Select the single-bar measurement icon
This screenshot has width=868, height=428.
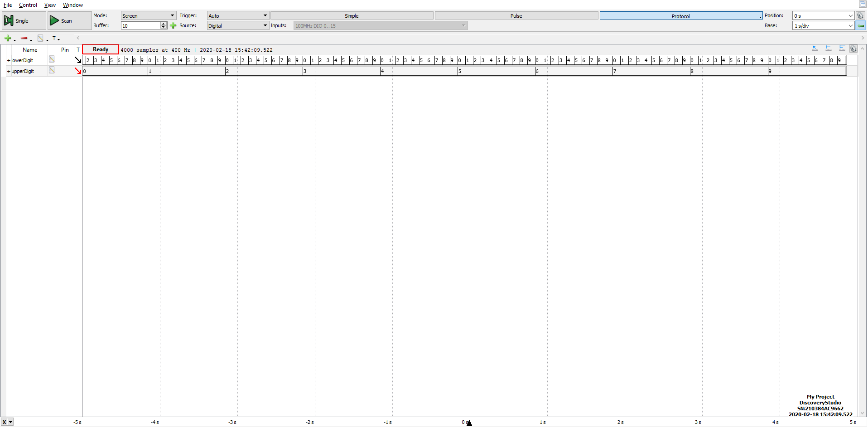pos(828,48)
